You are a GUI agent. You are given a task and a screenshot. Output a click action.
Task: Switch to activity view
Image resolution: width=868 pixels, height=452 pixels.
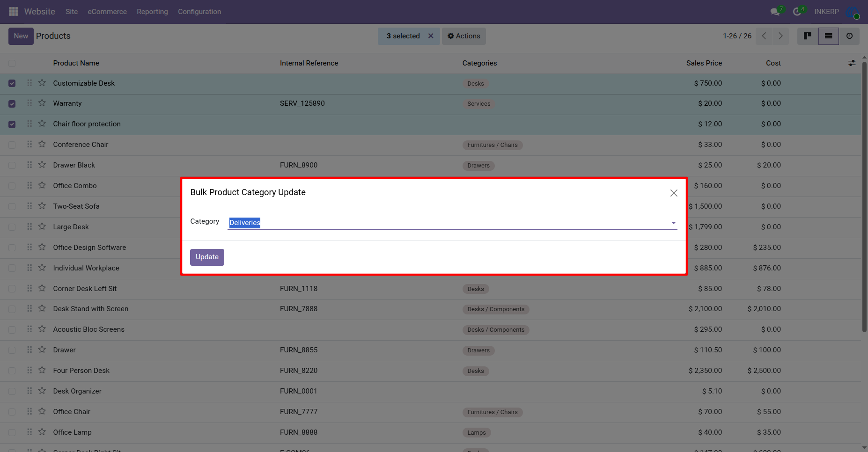point(849,36)
